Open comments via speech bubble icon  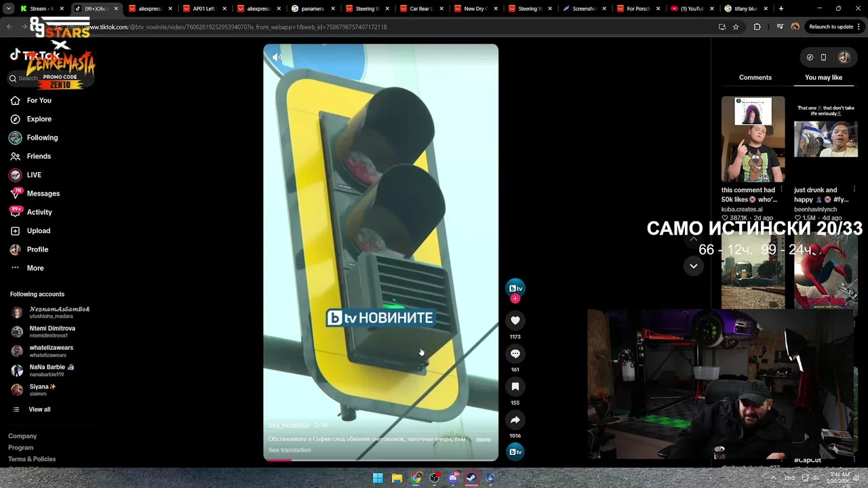(515, 354)
